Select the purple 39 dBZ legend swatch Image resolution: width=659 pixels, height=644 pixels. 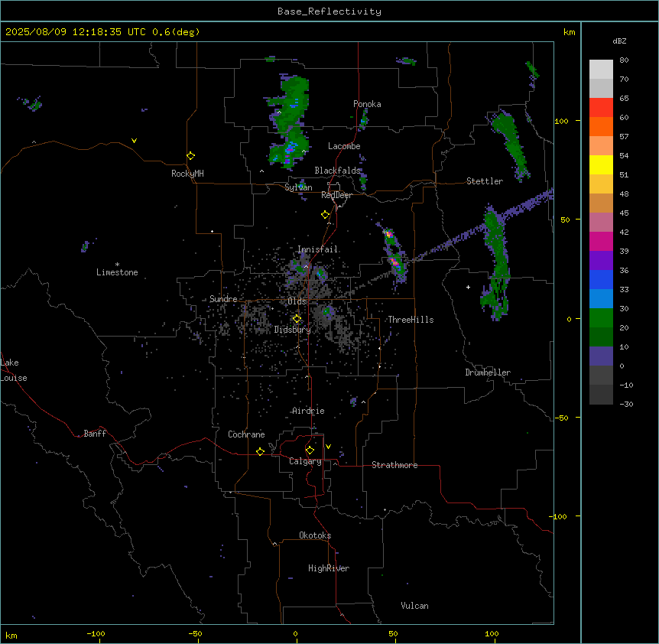tap(601, 261)
